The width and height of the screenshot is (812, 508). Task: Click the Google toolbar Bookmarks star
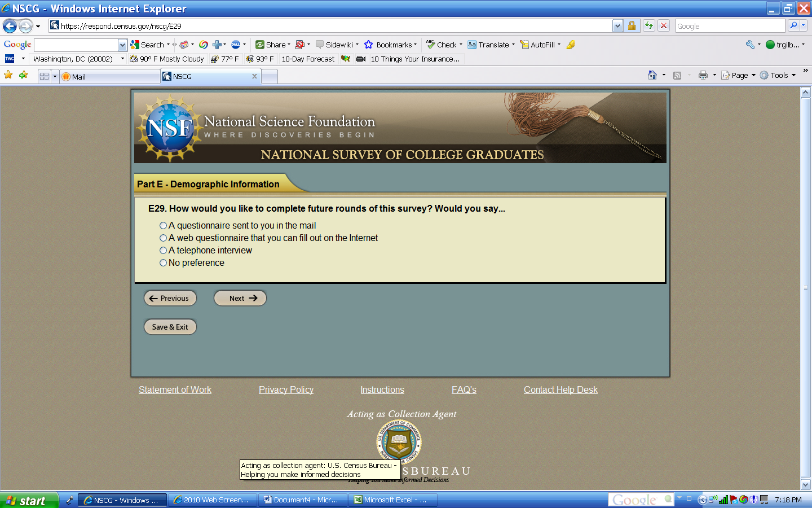click(369, 45)
